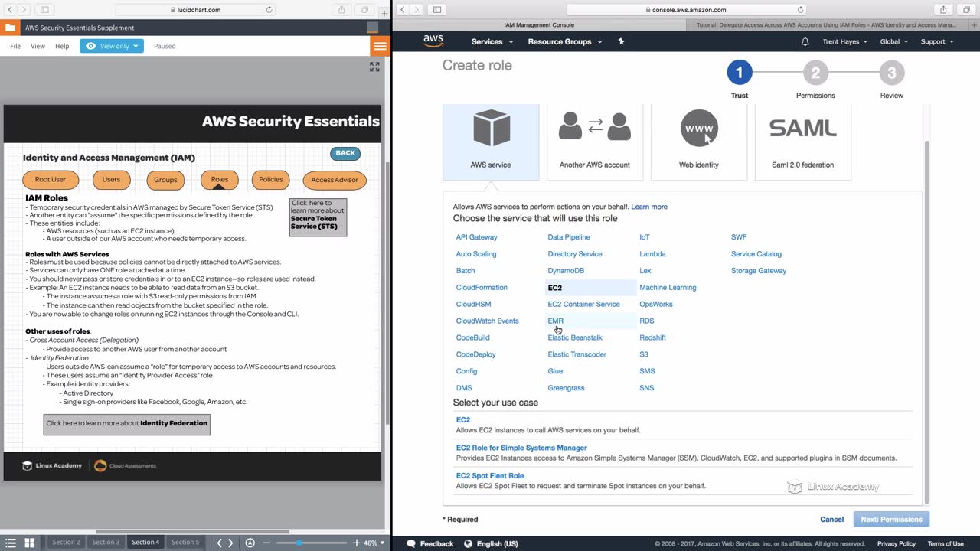The height and width of the screenshot is (551, 980).
Task: Click the grid view icon in Lucidchart
Action: pyautogui.click(x=30, y=543)
